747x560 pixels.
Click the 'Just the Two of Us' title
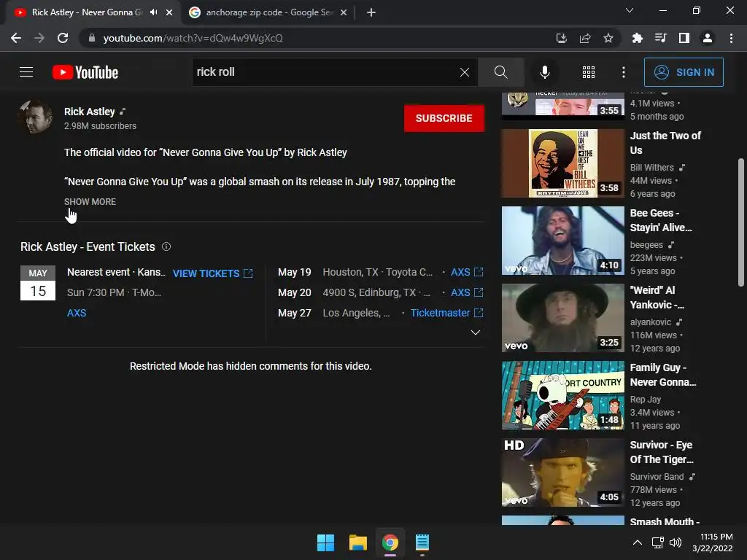tap(665, 143)
